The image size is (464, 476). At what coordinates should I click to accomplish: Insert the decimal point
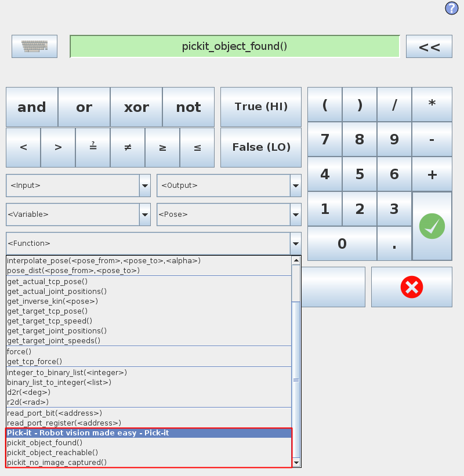[x=394, y=244]
